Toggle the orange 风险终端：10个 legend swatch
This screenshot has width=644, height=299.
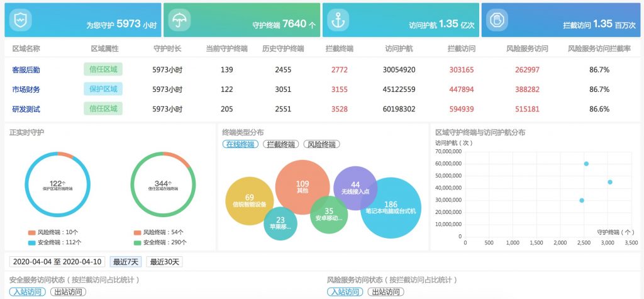click(32, 233)
